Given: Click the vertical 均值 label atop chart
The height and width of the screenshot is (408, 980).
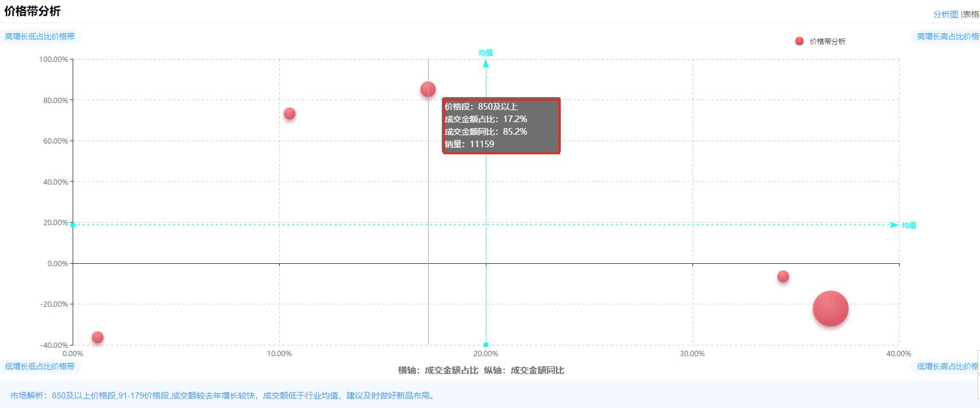Looking at the screenshot, I should (x=486, y=52).
